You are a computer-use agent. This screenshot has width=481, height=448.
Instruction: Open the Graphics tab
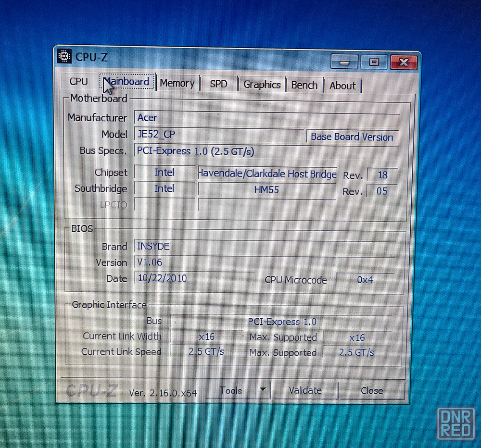262,84
